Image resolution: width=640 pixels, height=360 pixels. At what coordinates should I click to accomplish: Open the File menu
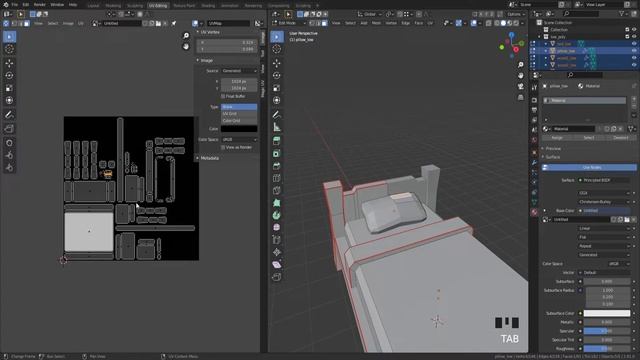(x=15, y=5)
